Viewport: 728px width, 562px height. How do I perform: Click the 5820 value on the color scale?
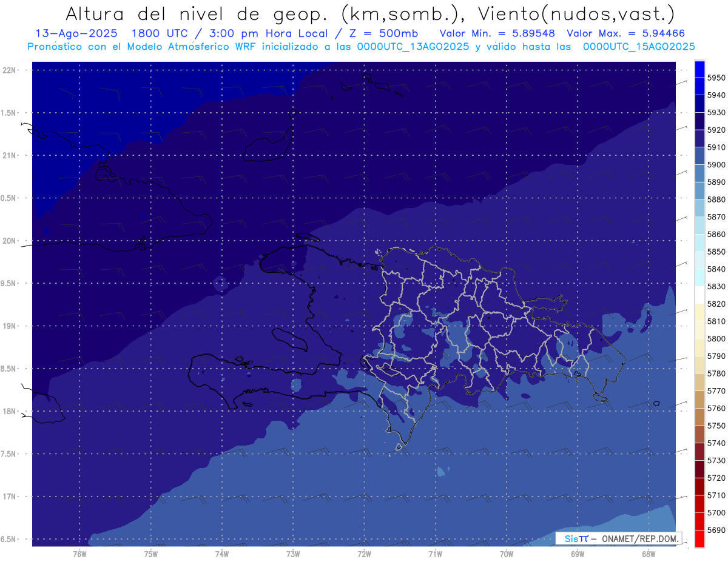716,304
